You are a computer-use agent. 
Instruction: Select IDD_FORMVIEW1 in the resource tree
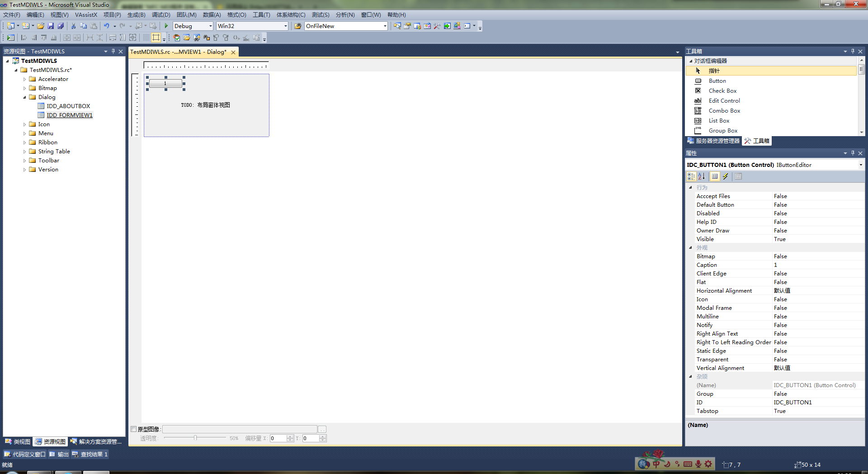pyautogui.click(x=70, y=115)
